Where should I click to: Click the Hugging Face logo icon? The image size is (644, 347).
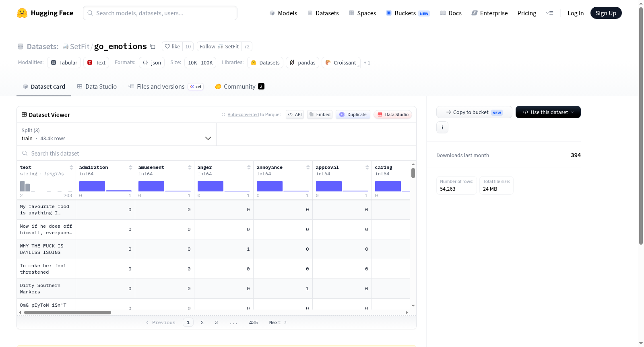[x=22, y=13]
